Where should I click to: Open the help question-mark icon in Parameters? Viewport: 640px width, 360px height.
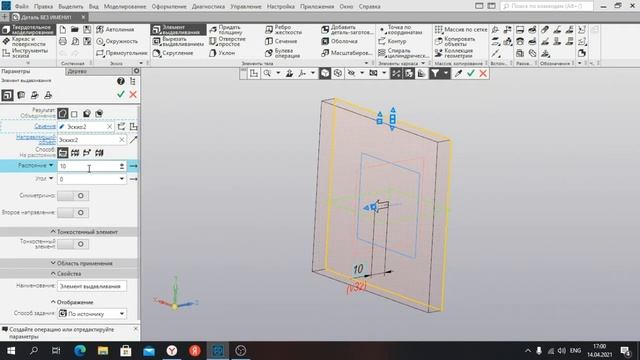tap(120, 81)
